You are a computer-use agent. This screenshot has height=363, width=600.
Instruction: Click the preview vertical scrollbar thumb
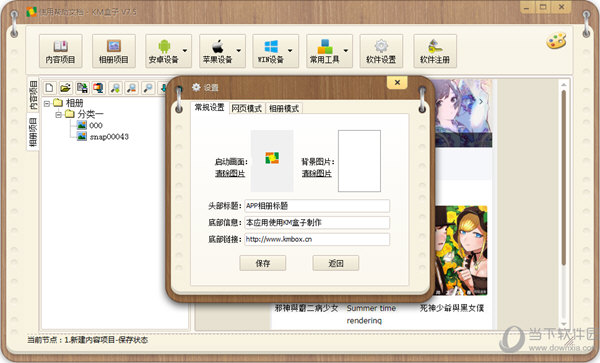(x=563, y=177)
